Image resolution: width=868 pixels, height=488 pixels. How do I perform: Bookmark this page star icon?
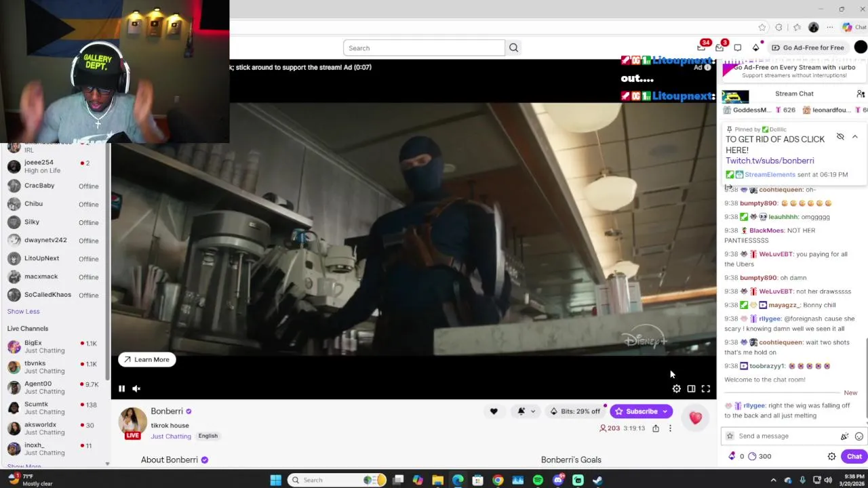pos(762,27)
